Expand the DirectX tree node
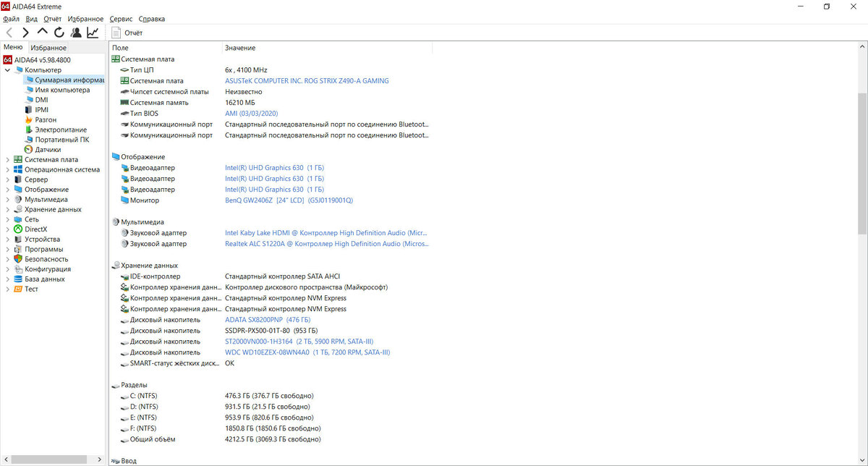Image resolution: width=868 pixels, height=466 pixels. coord(7,229)
